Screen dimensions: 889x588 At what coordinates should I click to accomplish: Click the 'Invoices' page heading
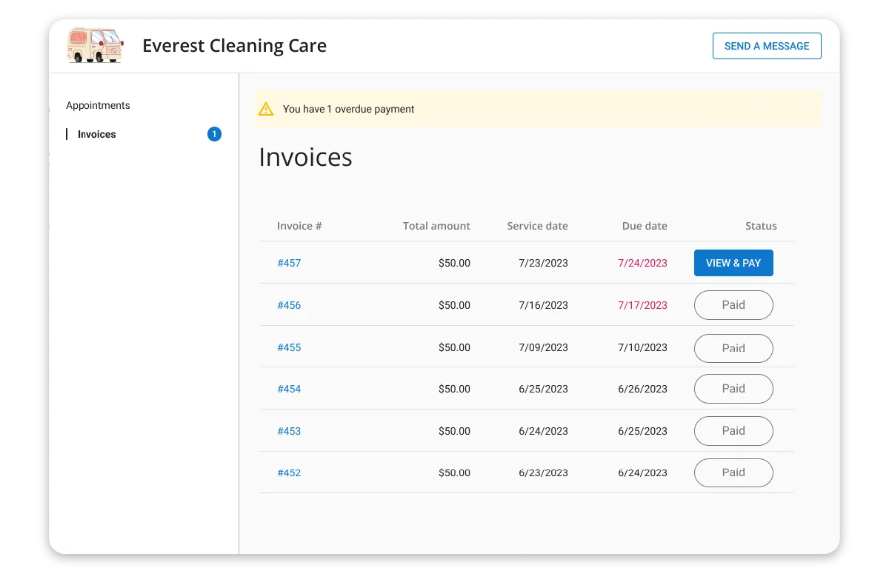(305, 157)
